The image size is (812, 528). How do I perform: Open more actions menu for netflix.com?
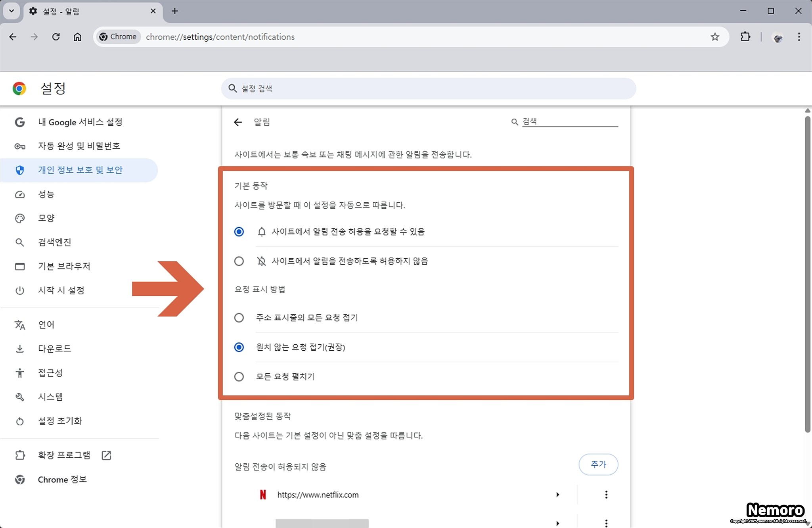point(606,495)
